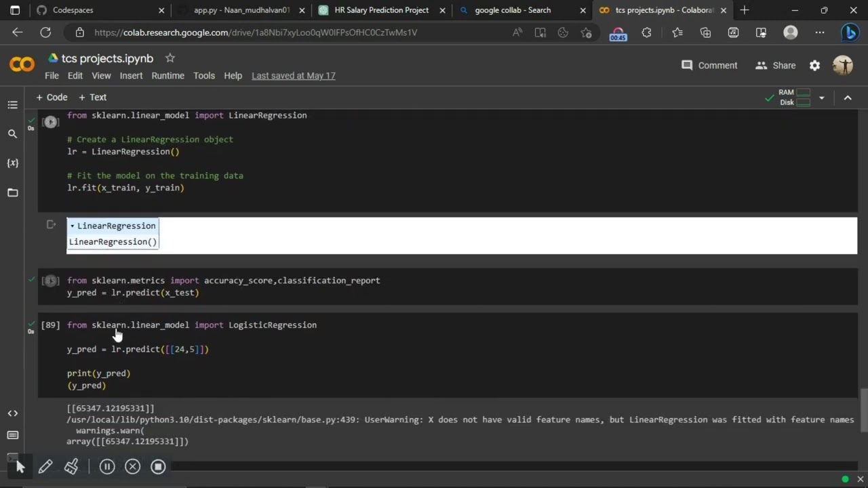Star the tcs projects.ipynb notebook

click(x=170, y=58)
